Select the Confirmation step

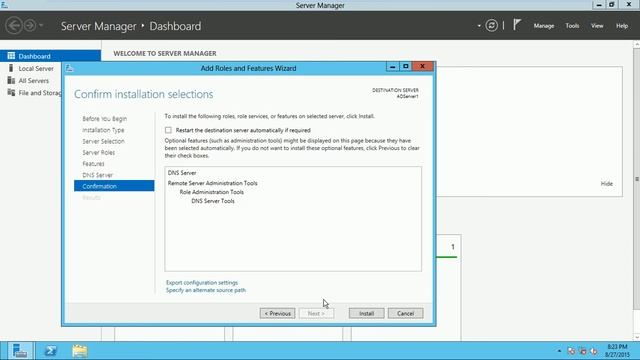(x=114, y=186)
